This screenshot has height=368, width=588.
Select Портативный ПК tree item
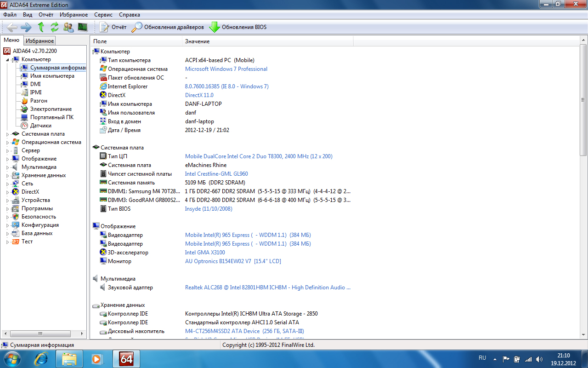51,117
